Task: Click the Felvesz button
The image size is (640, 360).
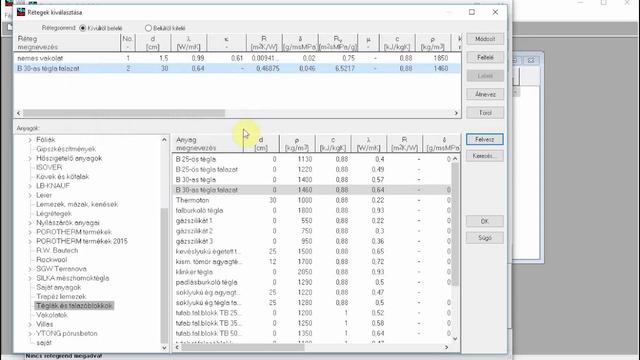Action: [485, 140]
